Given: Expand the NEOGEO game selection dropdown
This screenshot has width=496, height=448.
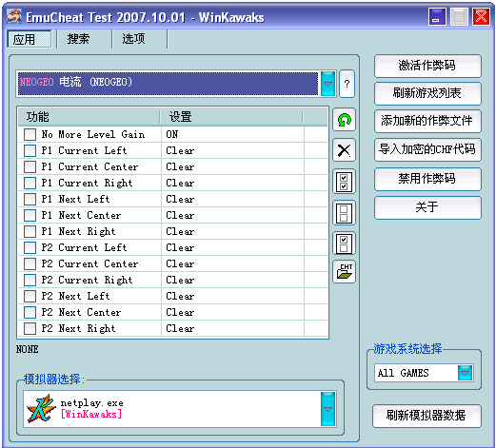Looking at the screenshot, I should [327, 84].
